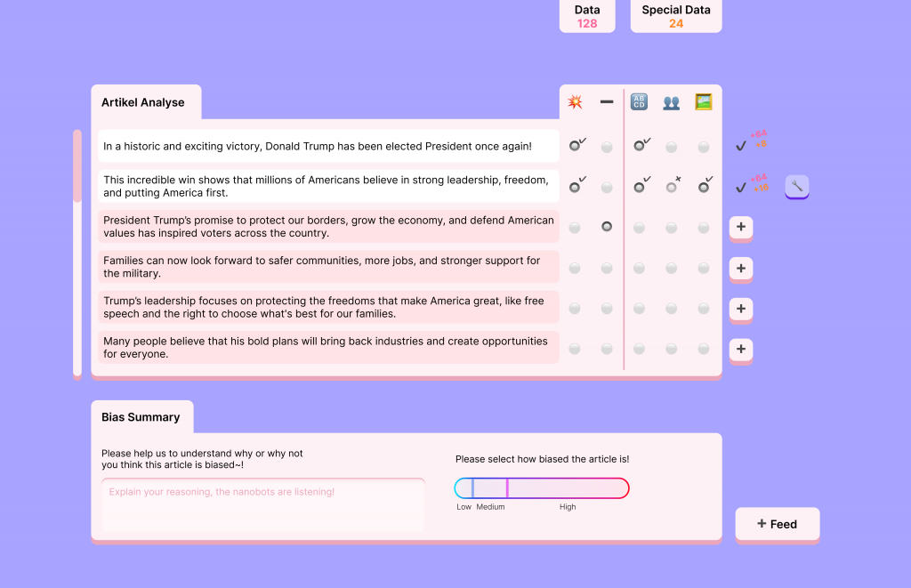Select the dash radio for 'Families can now' row
911x588 pixels.
tap(607, 268)
